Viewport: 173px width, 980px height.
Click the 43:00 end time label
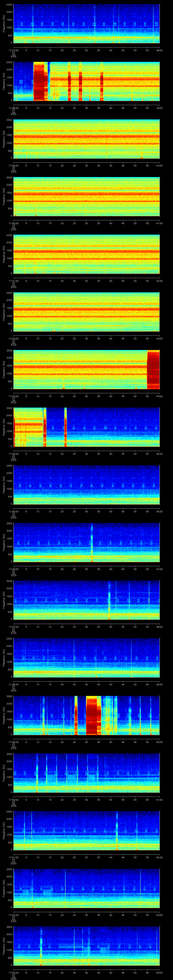[x=159, y=339]
